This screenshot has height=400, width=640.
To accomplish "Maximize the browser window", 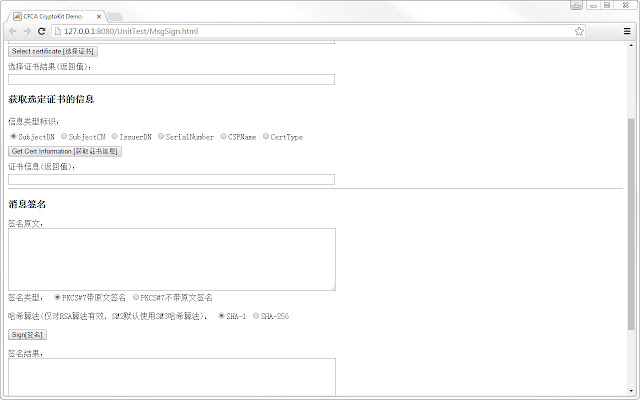I will [x=607, y=5].
